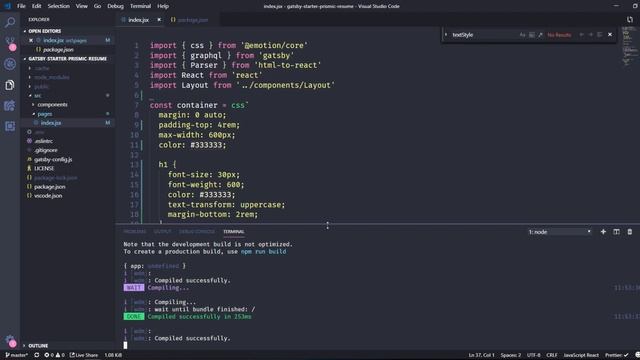
Task: Expand the components folder
Action: point(52,104)
